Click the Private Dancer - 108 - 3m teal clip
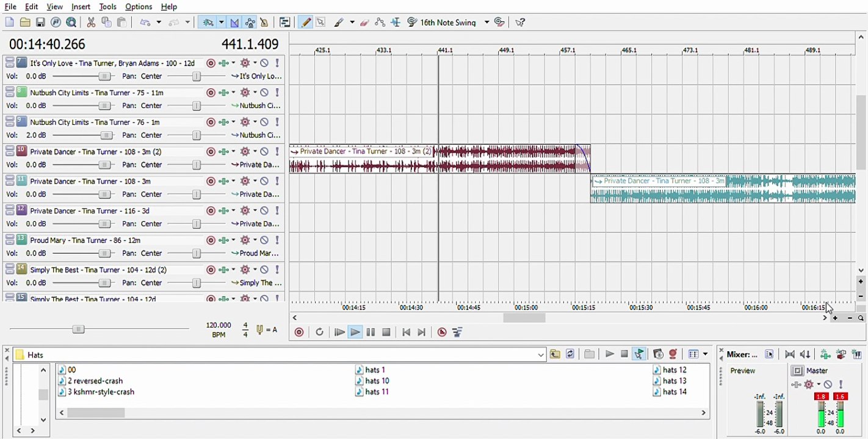This screenshot has width=868, height=439. (x=723, y=188)
